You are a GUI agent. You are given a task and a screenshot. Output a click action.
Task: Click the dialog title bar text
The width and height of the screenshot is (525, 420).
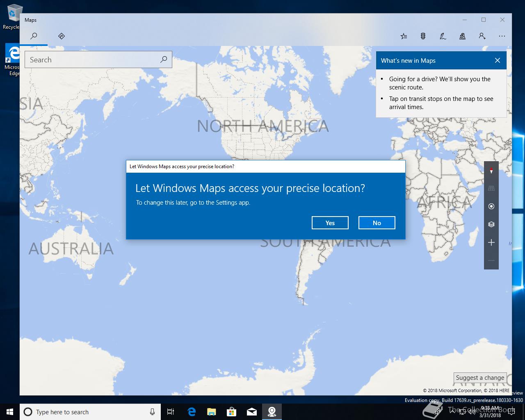[182, 167]
